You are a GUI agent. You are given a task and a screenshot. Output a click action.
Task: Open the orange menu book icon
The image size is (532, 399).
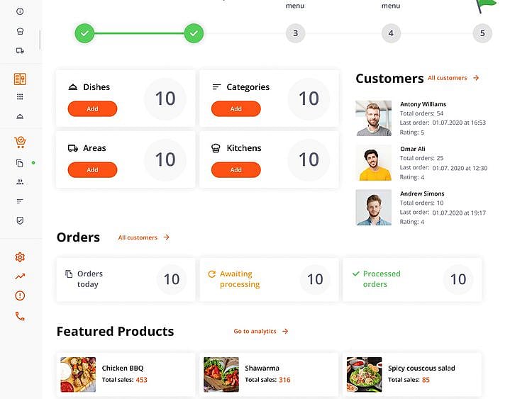pyautogui.click(x=20, y=79)
